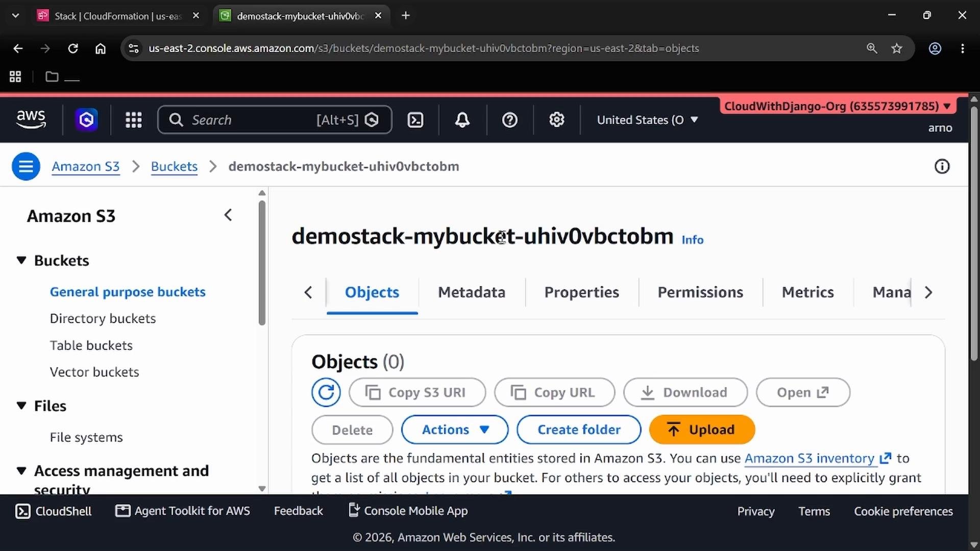Viewport: 980px width, 551px height.
Task: Open browser zoom magnifier icon
Action: click(x=872, y=48)
